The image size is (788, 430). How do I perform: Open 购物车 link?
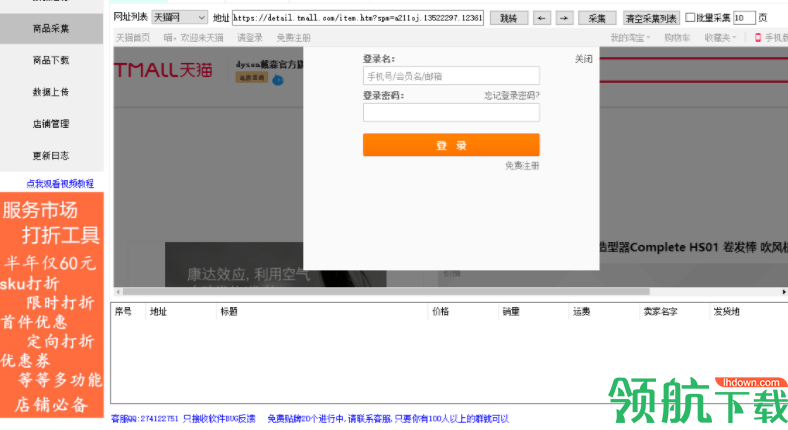[677, 38]
